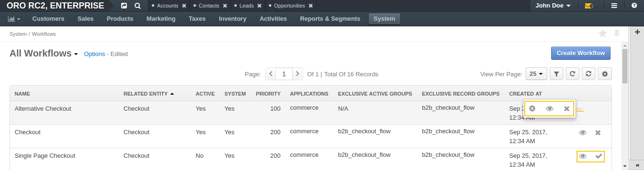
Task: Switch to pinned Contacts tab
Action: click(x=209, y=6)
